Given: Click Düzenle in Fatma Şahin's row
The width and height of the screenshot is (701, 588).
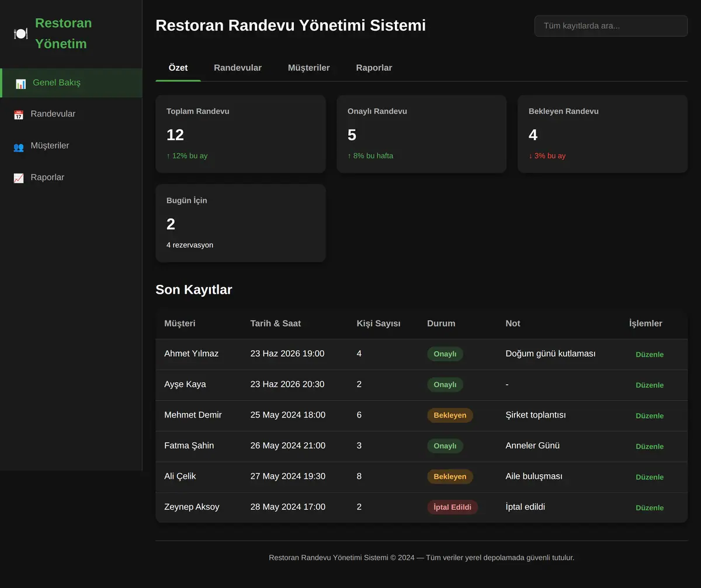Looking at the screenshot, I should [650, 446].
